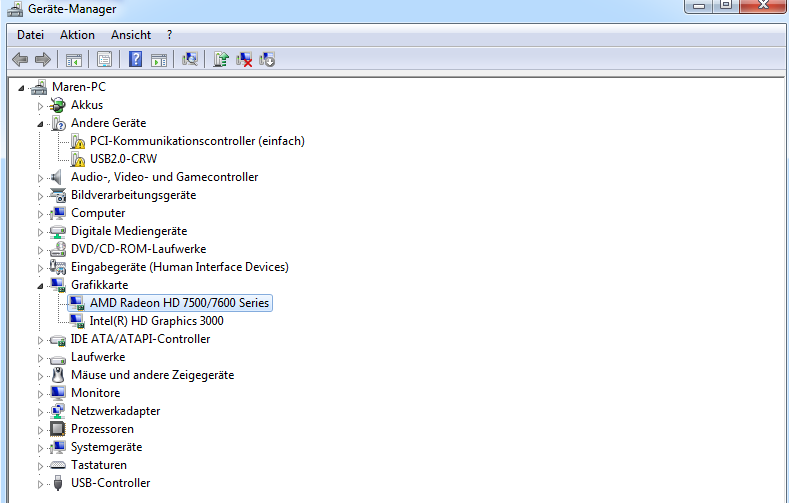Collapse the Andere Geräte node
The image size is (789, 503).
pos(40,124)
